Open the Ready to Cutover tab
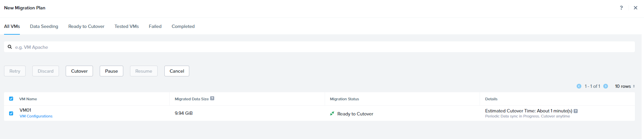This screenshot has width=644, height=139. (x=86, y=26)
